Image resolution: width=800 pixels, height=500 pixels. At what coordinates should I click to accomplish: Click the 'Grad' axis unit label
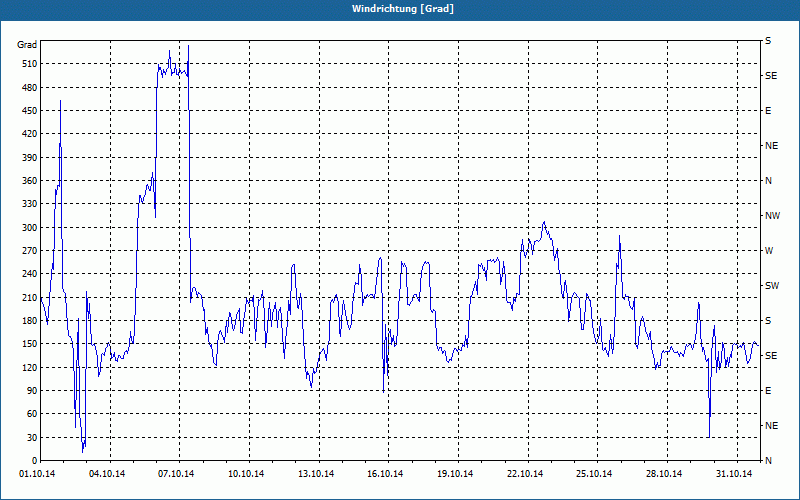click(x=27, y=45)
